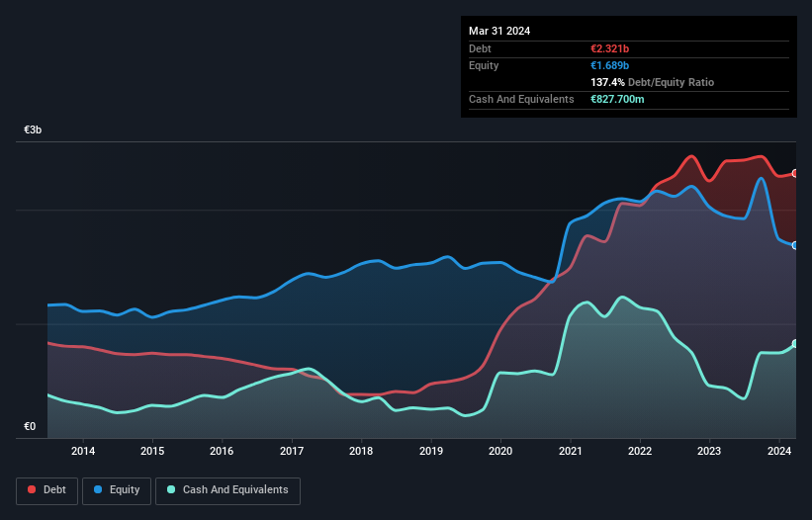This screenshot has width=812, height=520.
Task: Toggle the Equity series legend button
Action: pos(117,490)
